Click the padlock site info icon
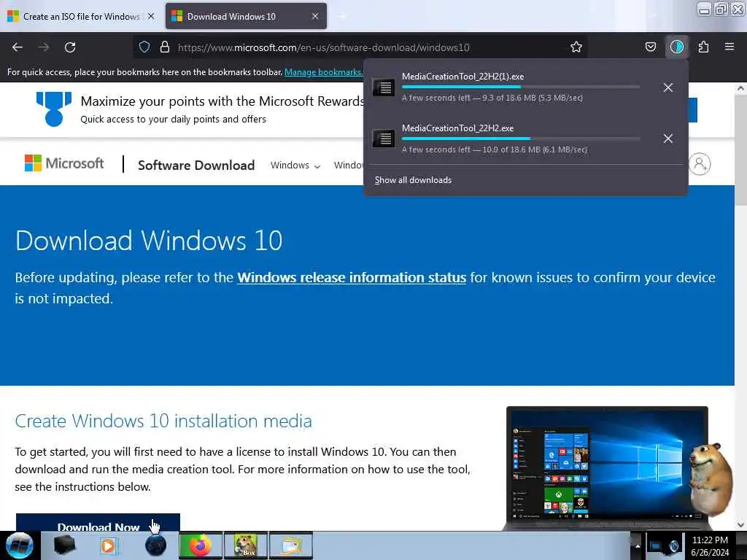747x560 pixels. [165, 47]
